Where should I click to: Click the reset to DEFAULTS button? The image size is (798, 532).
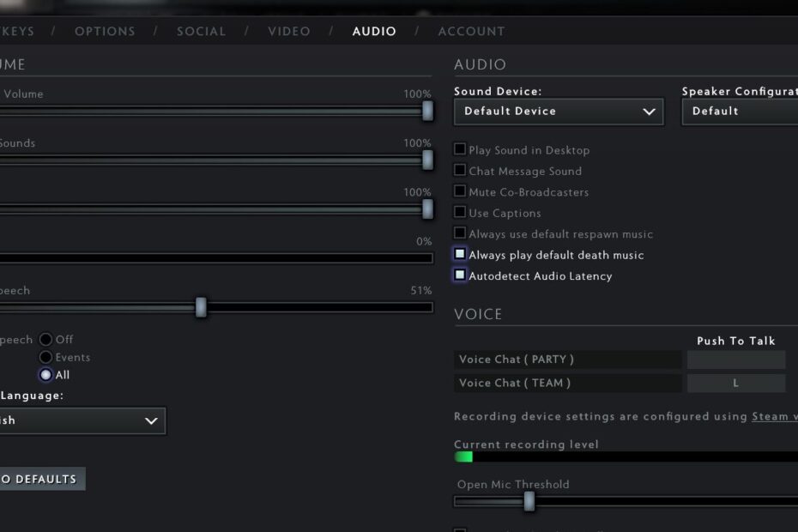click(x=40, y=479)
